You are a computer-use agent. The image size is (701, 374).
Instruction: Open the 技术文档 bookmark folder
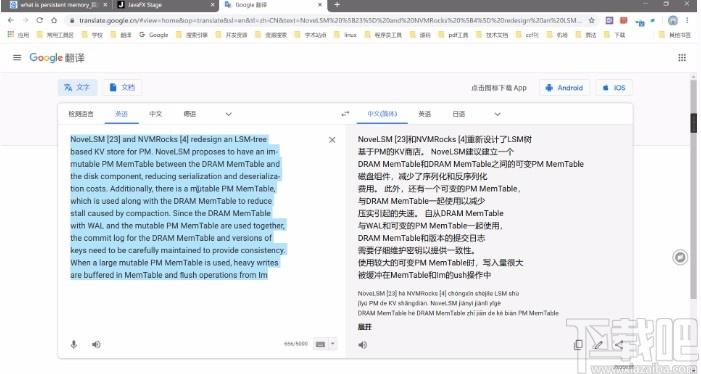[492, 34]
